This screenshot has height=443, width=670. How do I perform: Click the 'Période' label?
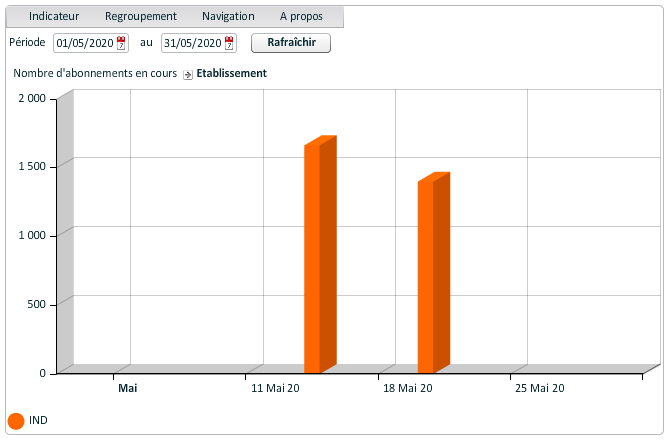27,42
